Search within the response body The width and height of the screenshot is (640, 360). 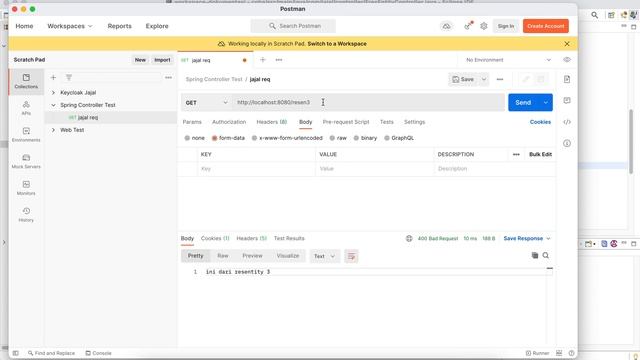tap(546, 256)
